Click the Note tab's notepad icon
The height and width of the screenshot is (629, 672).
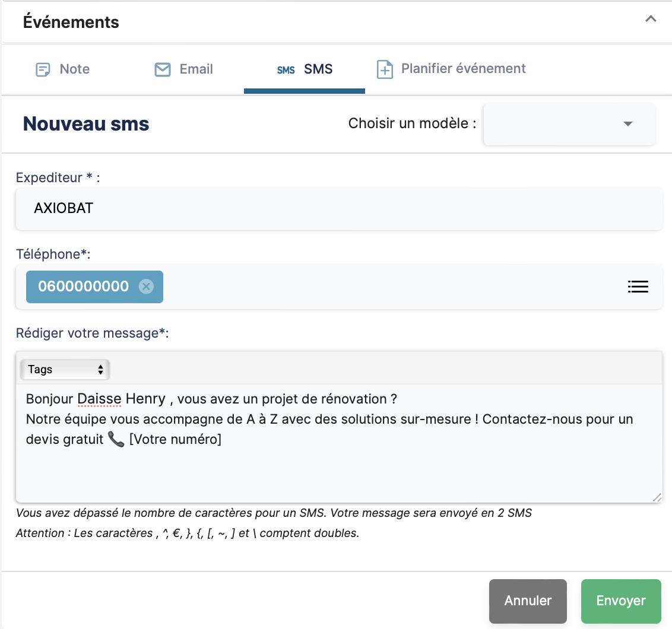click(x=43, y=69)
